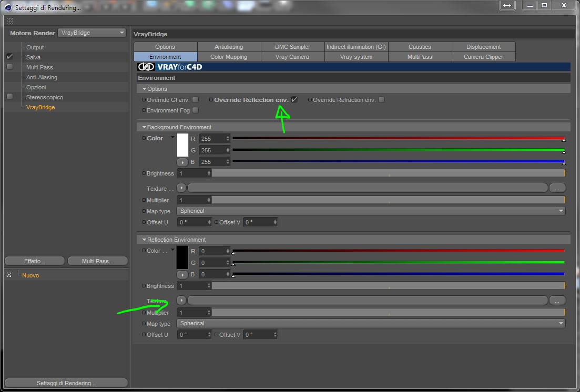Click the dotted grip icon below title bar
The height and width of the screenshot is (392, 580).
11,20
